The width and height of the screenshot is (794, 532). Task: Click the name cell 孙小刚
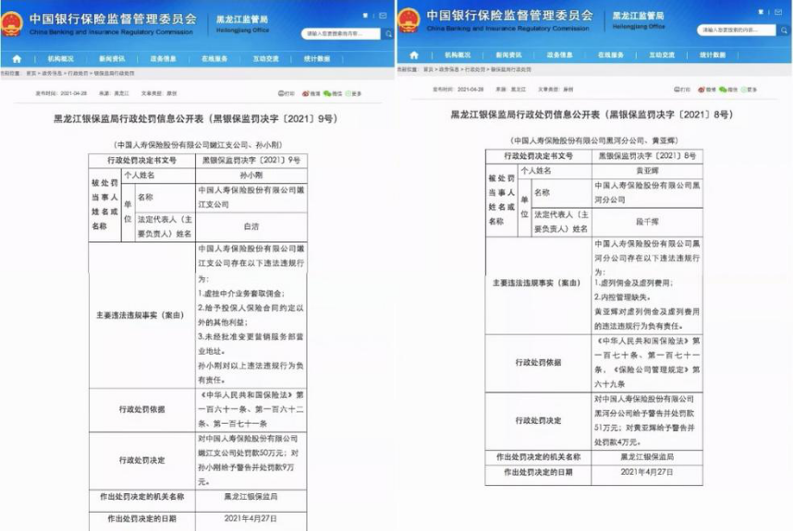pyautogui.click(x=251, y=175)
